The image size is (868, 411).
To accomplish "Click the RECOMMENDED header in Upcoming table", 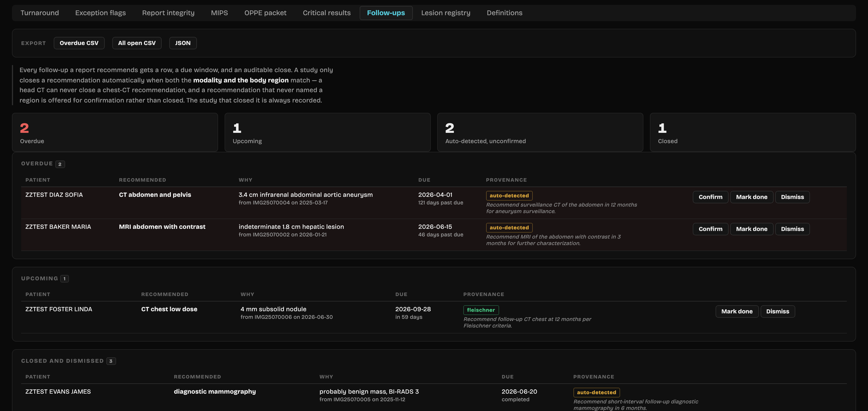I will (165, 294).
